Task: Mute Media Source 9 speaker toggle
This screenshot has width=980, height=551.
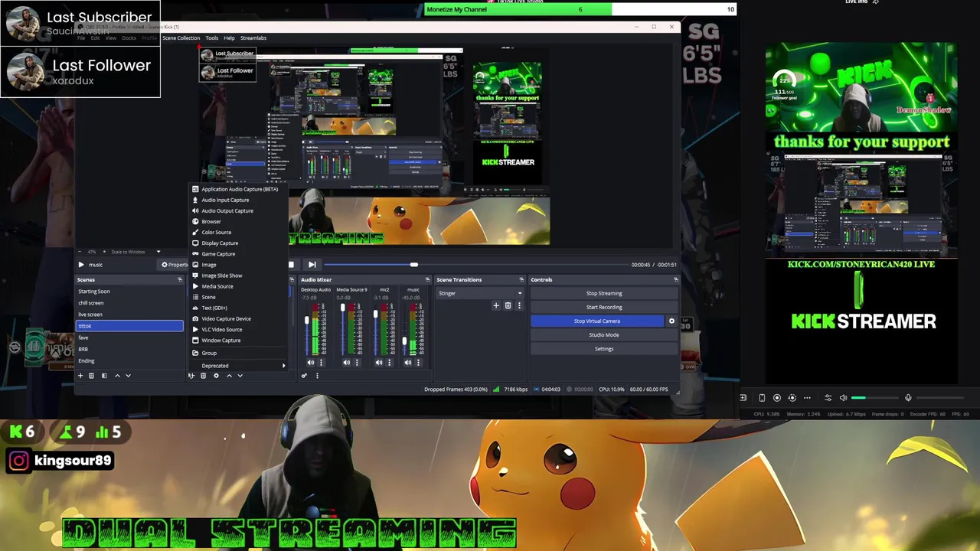Action: click(346, 363)
